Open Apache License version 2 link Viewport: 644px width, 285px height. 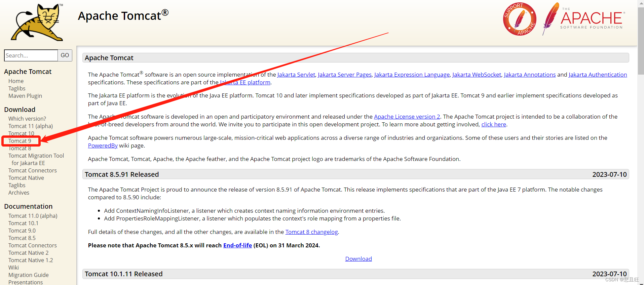click(x=407, y=117)
